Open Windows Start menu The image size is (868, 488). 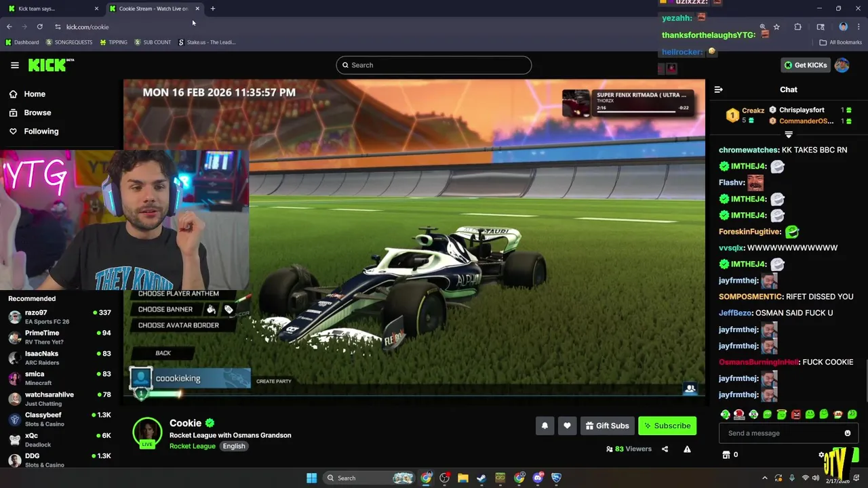(x=311, y=478)
